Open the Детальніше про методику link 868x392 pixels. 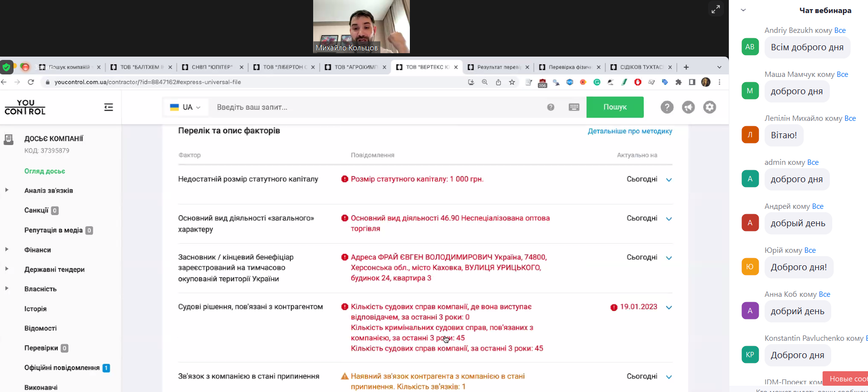(630, 131)
